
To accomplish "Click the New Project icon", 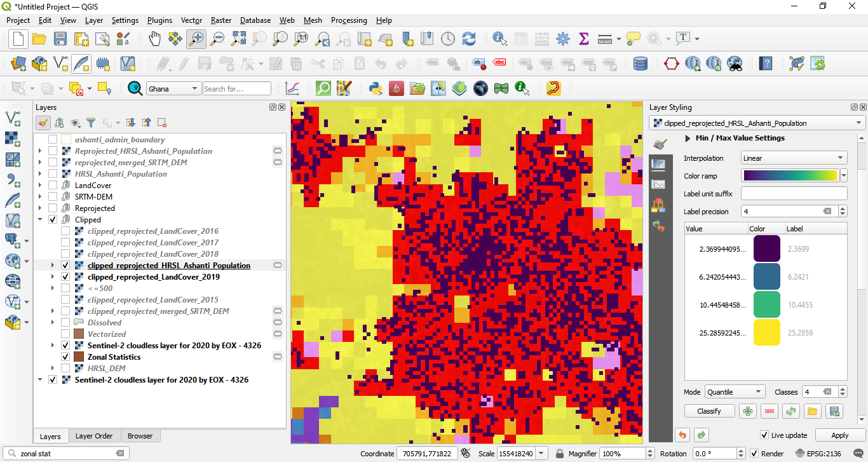I will point(18,39).
